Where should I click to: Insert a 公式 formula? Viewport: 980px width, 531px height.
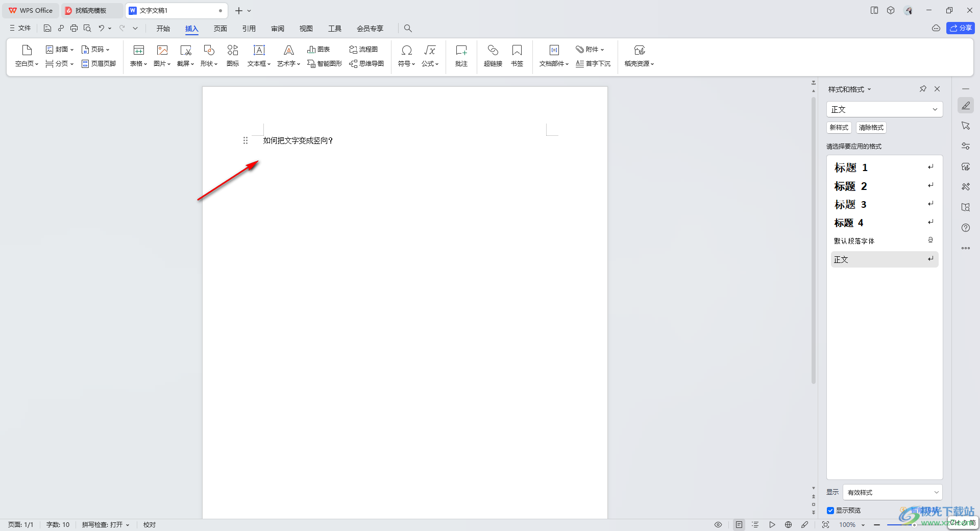430,56
